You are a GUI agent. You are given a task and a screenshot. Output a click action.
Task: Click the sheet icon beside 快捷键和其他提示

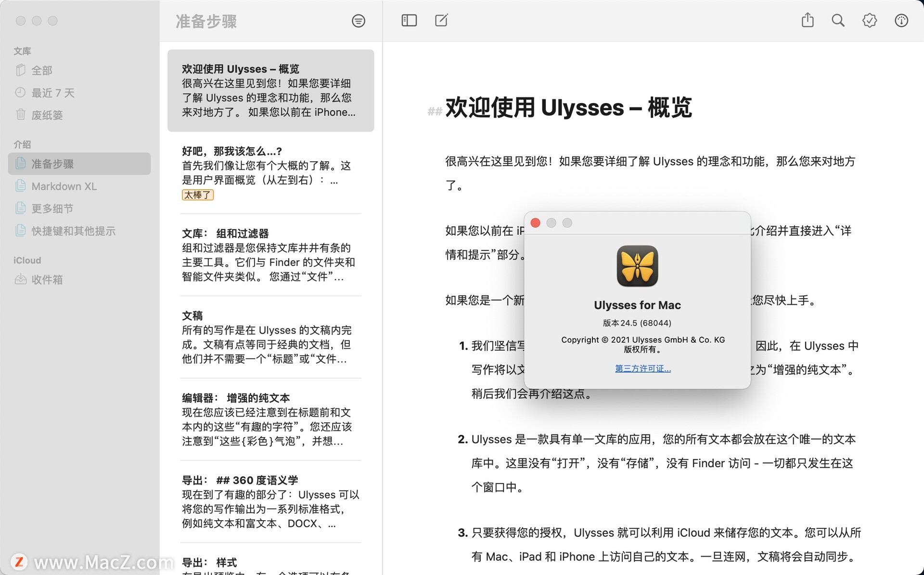[x=20, y=230]
